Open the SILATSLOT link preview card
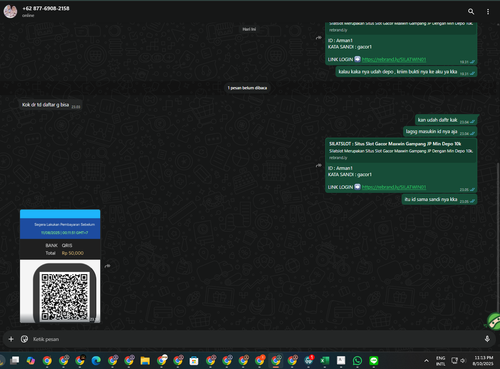Image resolution: width=500 pixels, height=369 pixels. coord(401,150)
